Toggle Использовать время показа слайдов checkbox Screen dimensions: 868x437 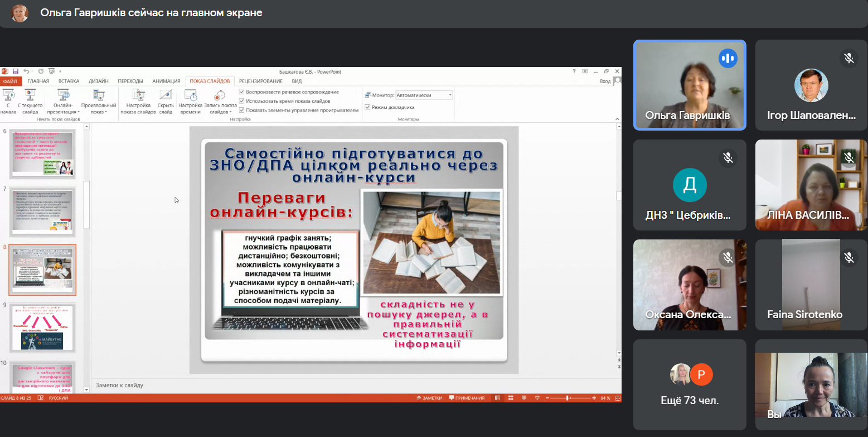point(241,101)
